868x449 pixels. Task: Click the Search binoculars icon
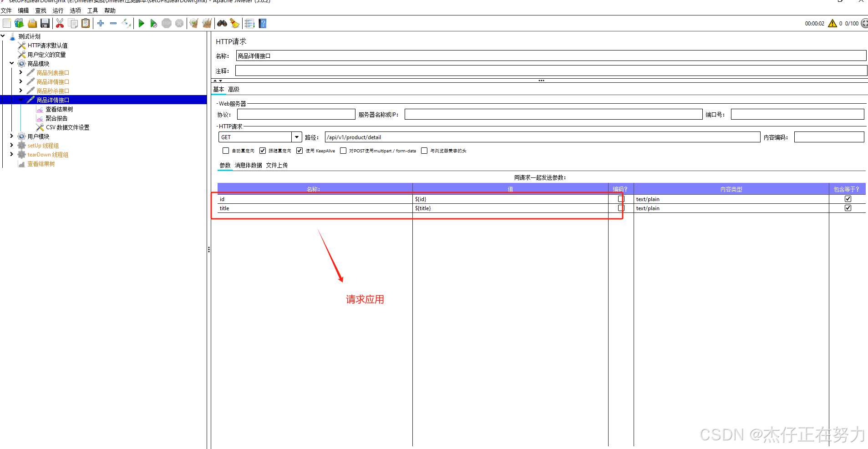(x=222, y=23)
